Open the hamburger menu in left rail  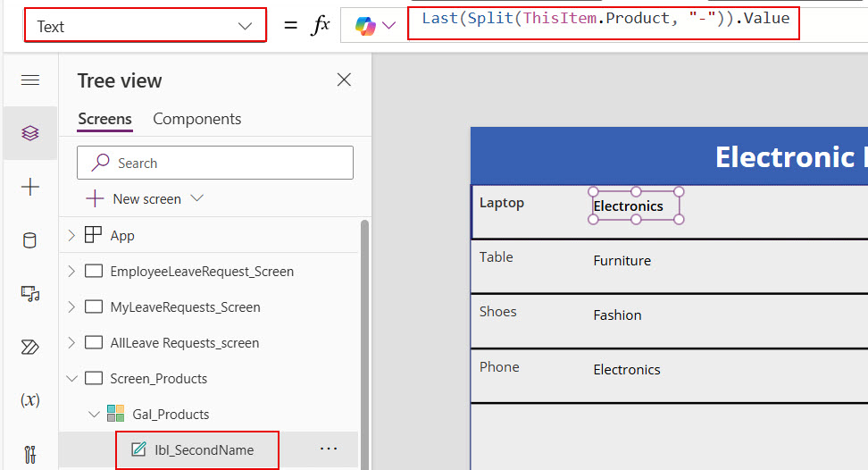[x=29, y=80]
